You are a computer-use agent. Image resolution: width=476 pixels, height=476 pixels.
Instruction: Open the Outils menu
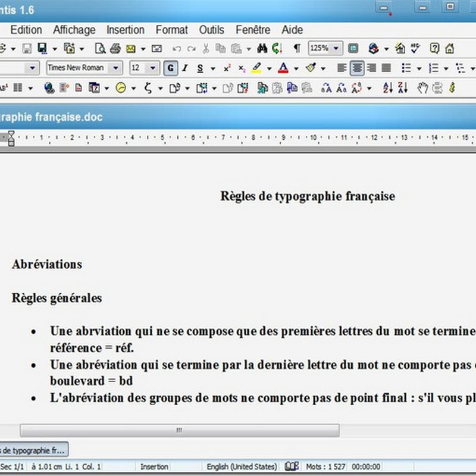(x=212, y=30)
